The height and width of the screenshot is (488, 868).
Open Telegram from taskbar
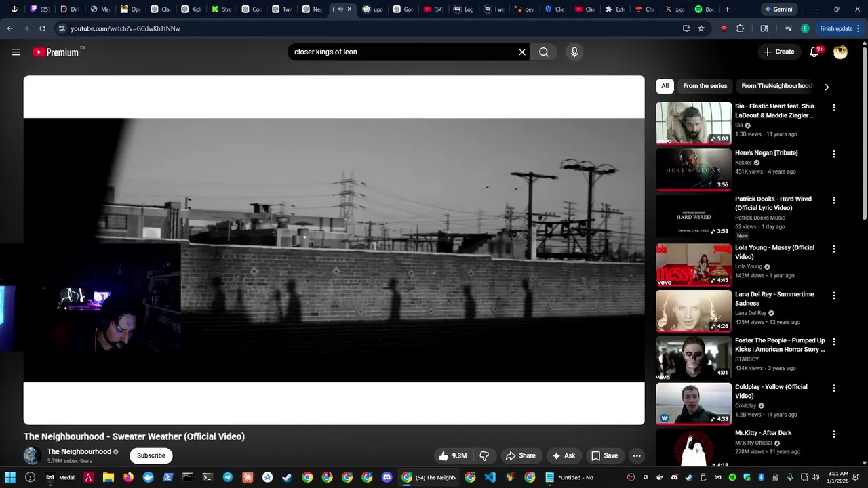pyautogui.click(x=228, y=477)
